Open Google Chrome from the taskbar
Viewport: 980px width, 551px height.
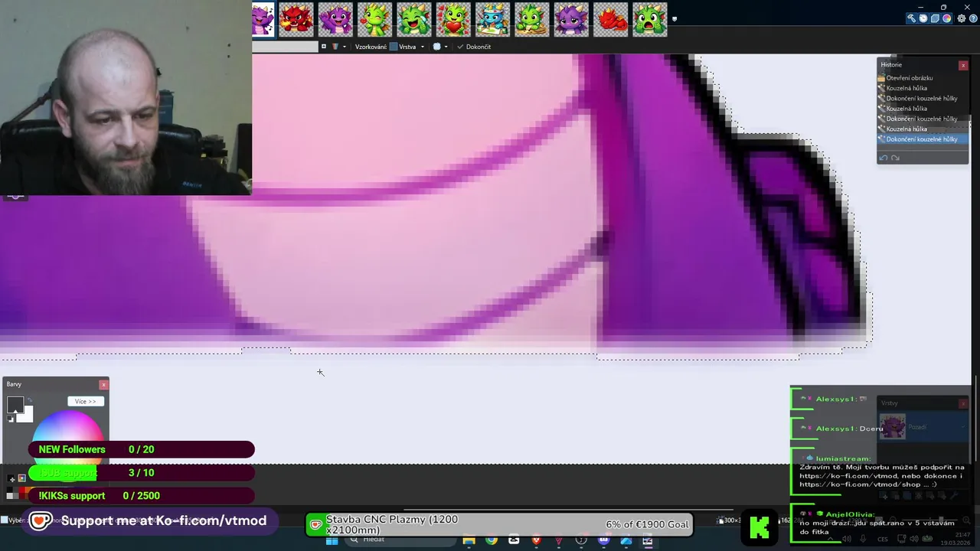coord(491,541)
